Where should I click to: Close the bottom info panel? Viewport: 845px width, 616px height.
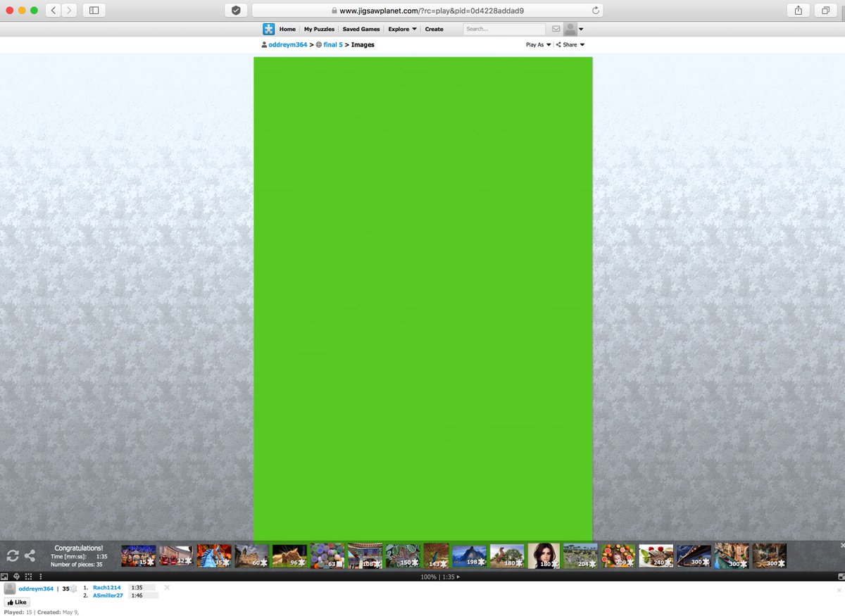839,590
